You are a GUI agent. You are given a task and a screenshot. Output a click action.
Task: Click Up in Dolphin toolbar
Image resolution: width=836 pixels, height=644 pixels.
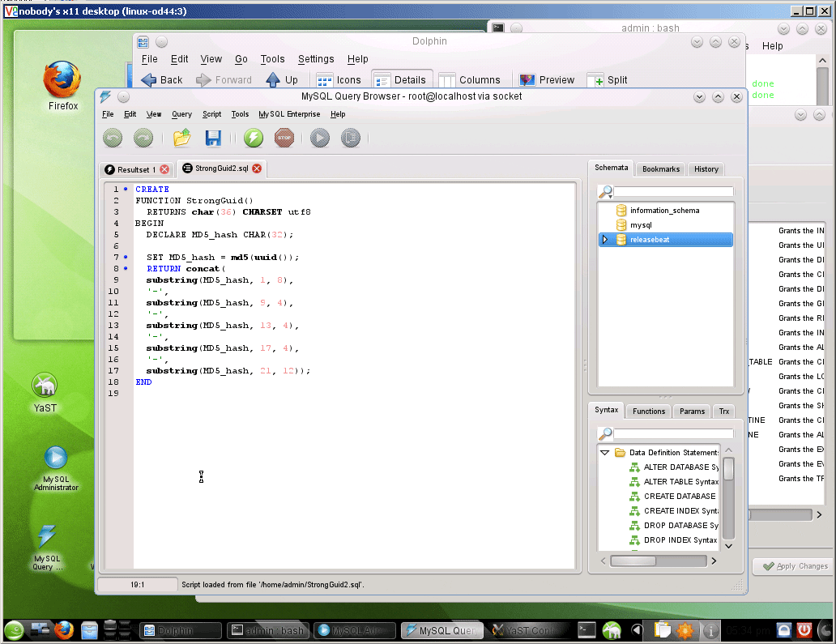coord(282,80)
